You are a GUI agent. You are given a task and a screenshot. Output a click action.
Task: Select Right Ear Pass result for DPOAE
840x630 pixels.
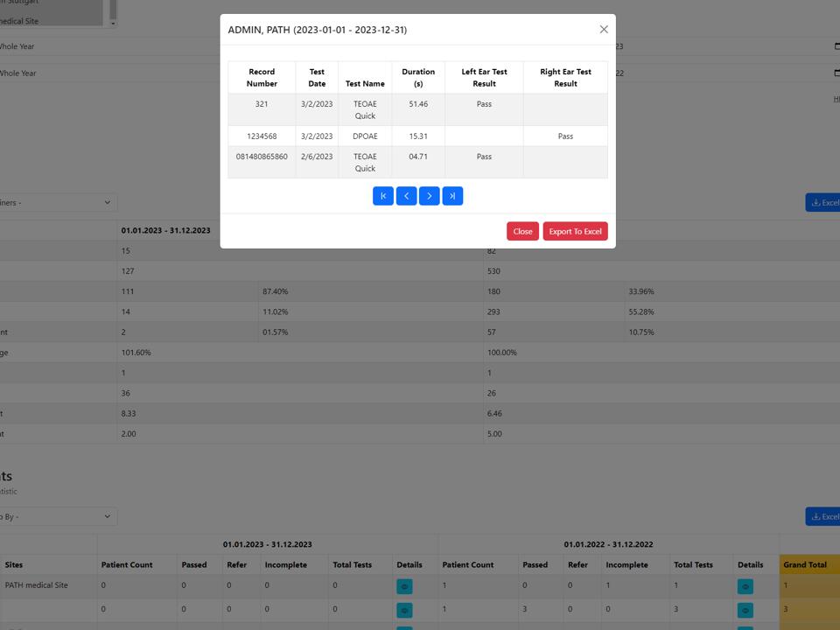[566, 136]
